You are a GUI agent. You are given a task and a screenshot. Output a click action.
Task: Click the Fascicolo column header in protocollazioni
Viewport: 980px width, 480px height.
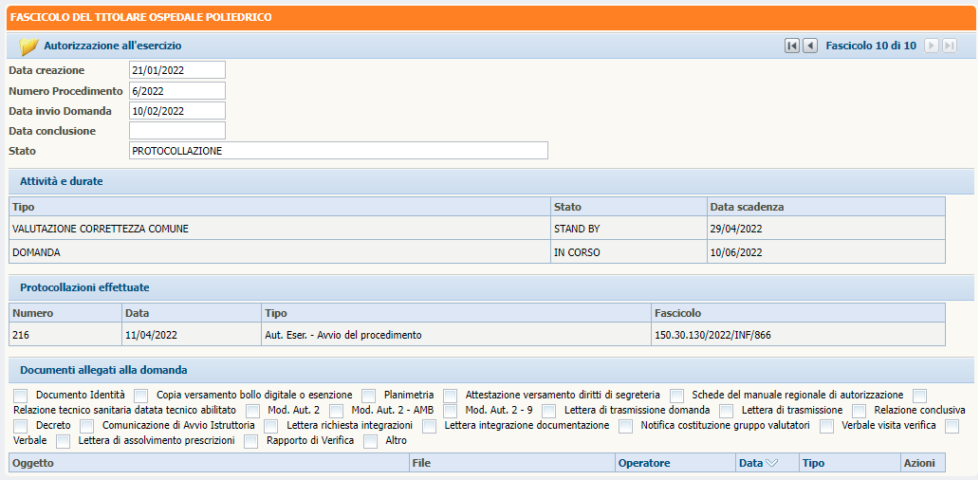(x=798, y=312)
